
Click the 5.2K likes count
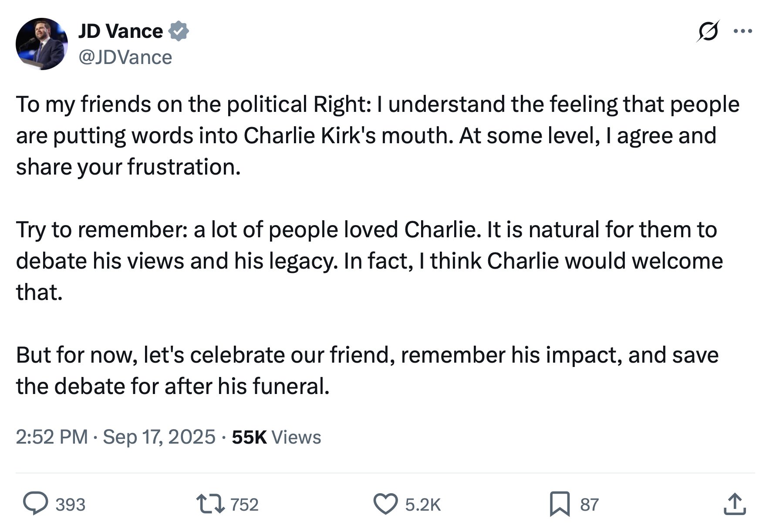423,505
